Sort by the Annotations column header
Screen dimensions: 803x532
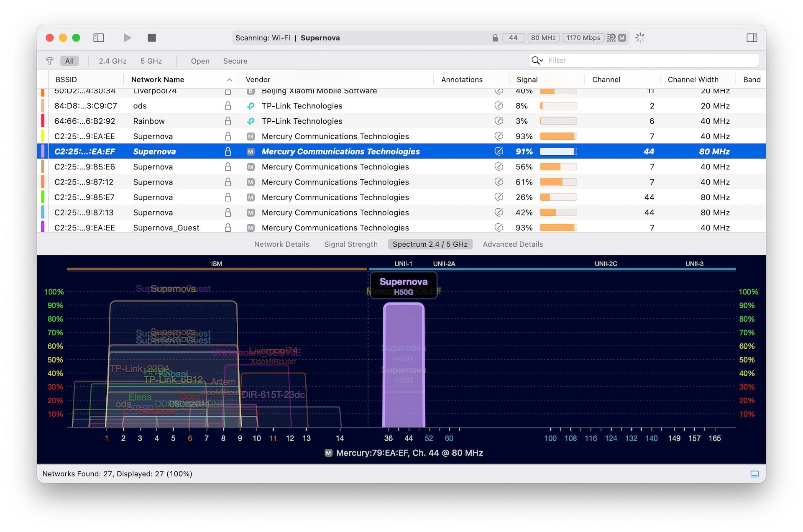(462, 79)
